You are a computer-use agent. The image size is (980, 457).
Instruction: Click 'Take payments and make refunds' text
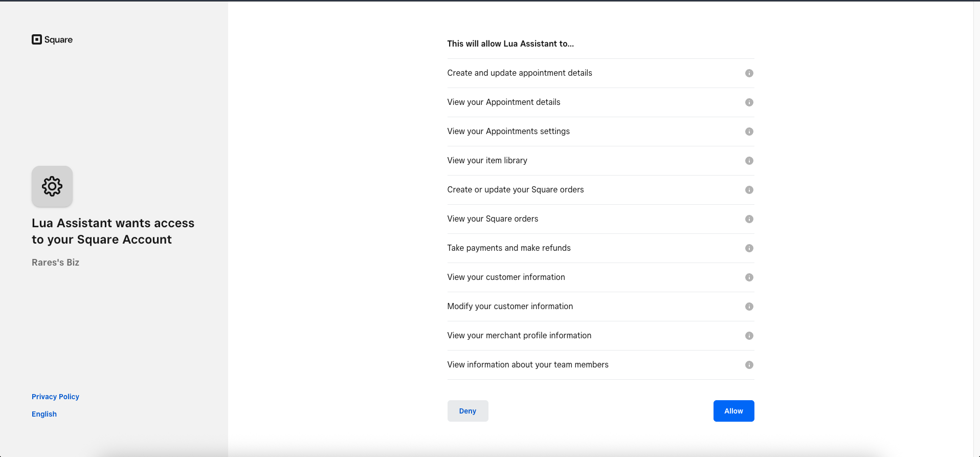(509, 248)
